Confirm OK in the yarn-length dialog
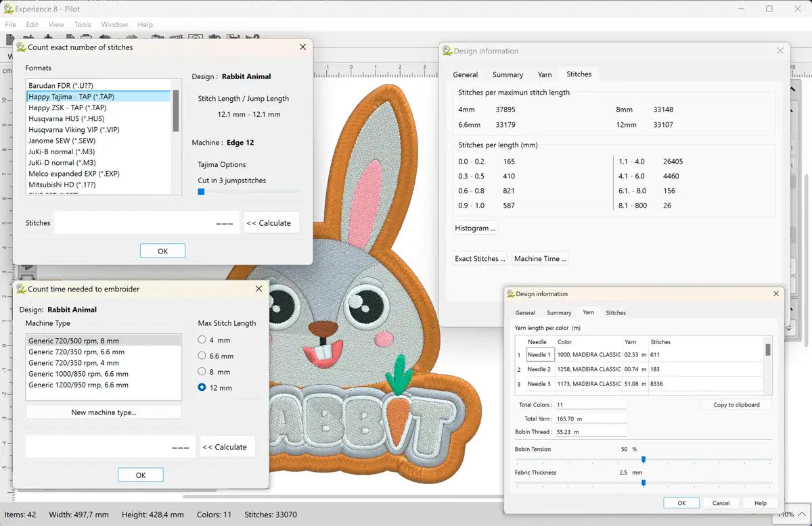This screenshot has width=812, height=526. pos(681,503)
